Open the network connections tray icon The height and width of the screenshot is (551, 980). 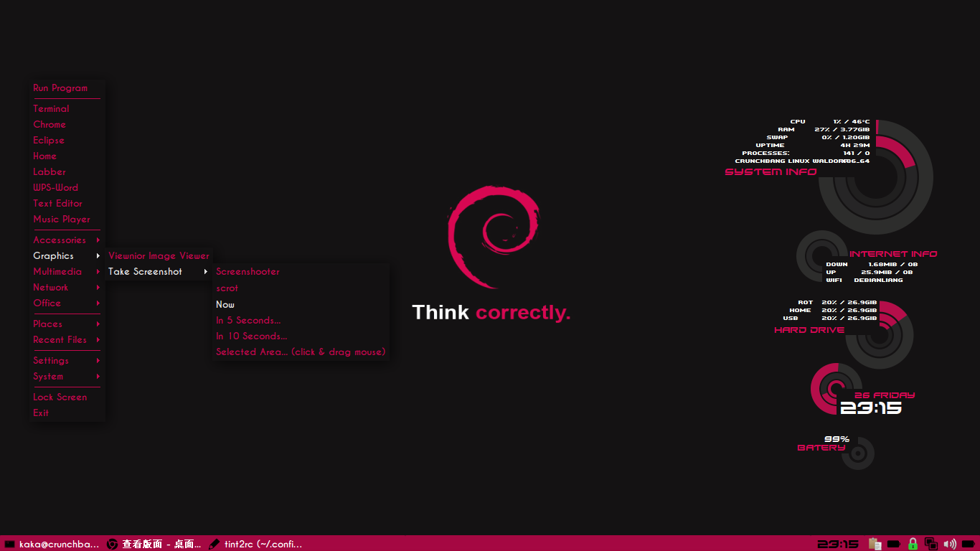[x=931, y=544]
